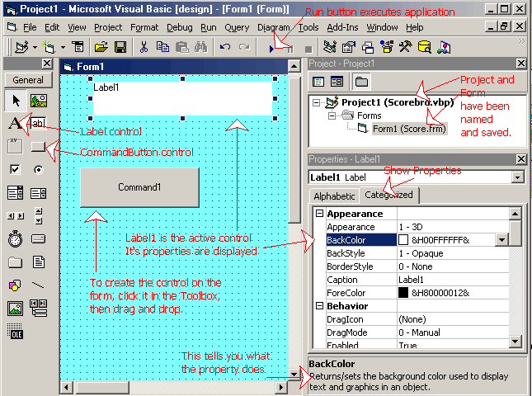Open the Add Form dropdown arrow
Image resolution: width=532 pixels, height=396 pixels.
tap(64, 47)
